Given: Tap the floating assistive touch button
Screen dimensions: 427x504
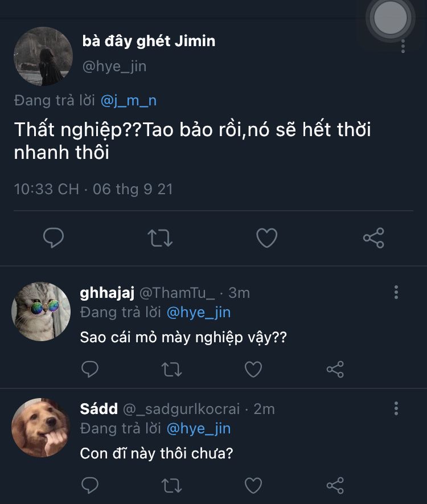Looking at the screenshot, I should click(x=391, y=18).
